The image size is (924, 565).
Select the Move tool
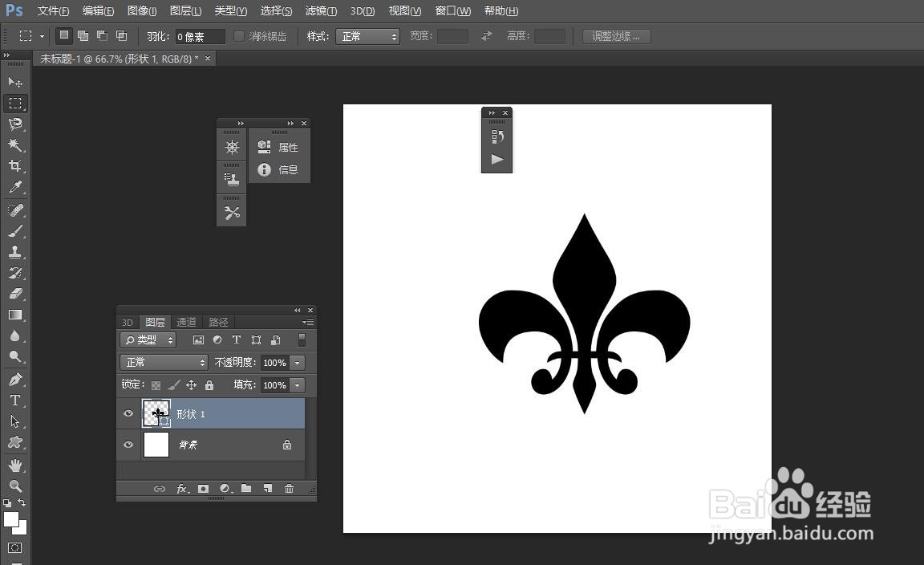coord(15,82)
